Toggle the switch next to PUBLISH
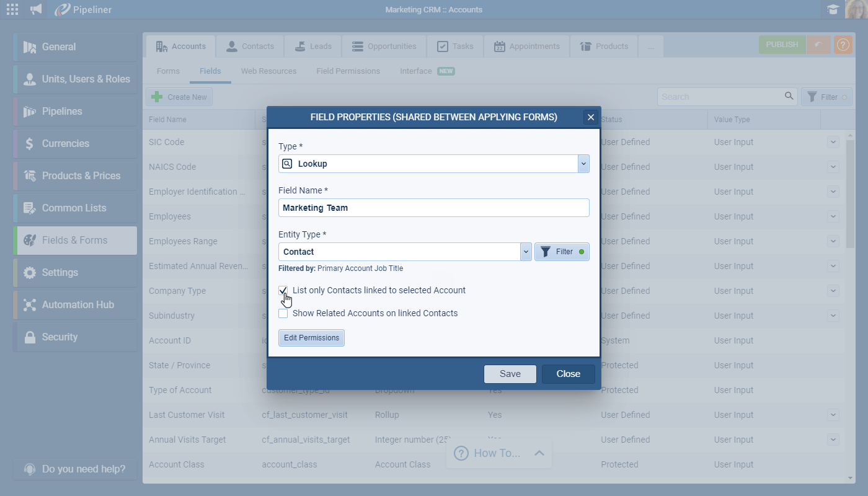This screenshot has width=868, height=496. [818, 45]
